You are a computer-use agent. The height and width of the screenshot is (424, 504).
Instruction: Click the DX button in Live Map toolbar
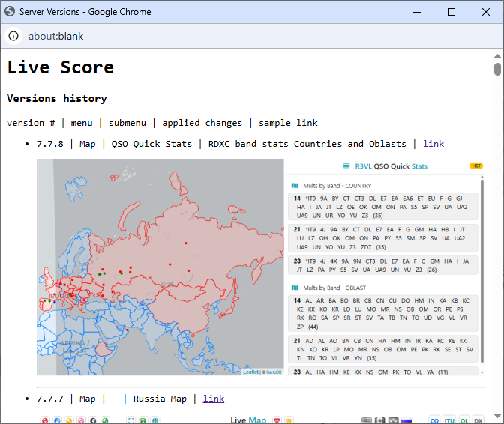pos(478,420)
